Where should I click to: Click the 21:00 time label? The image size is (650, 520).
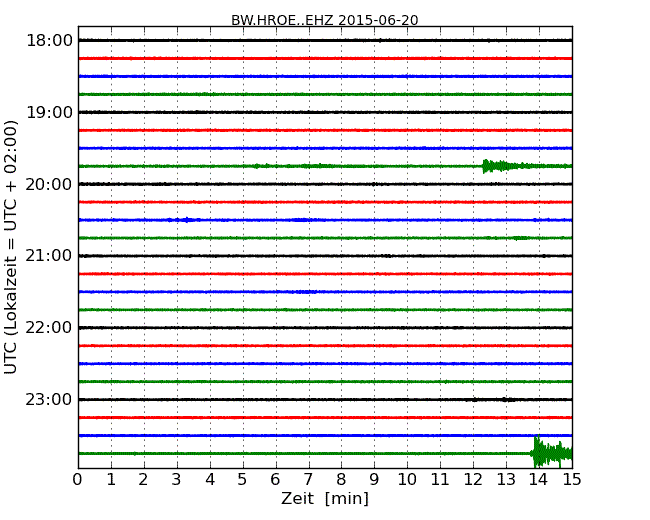point(49,256)
